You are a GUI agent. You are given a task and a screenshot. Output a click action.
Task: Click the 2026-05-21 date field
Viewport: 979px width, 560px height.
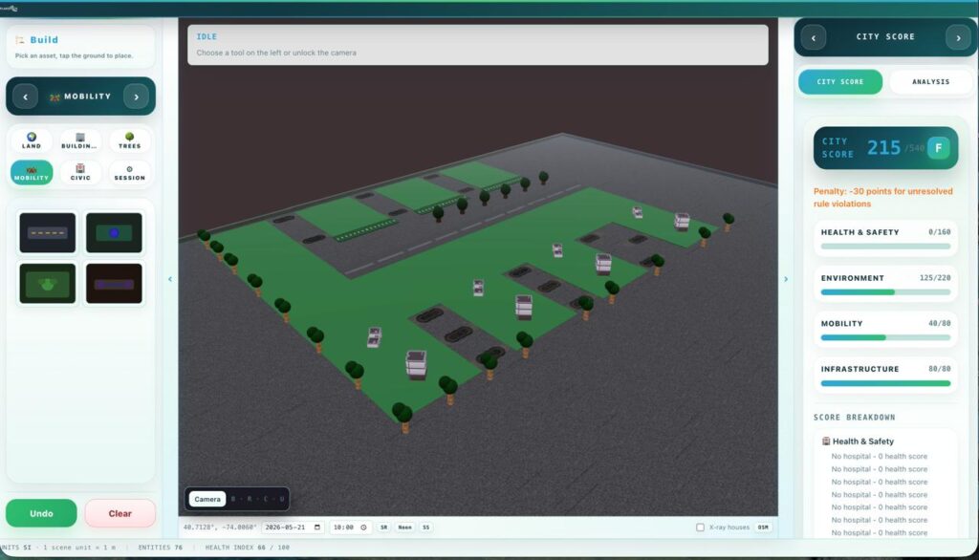293,527
